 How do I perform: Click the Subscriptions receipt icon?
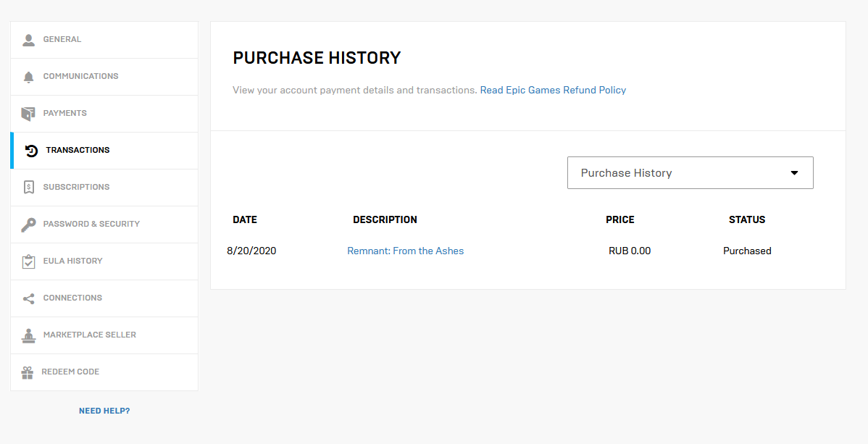29,187
